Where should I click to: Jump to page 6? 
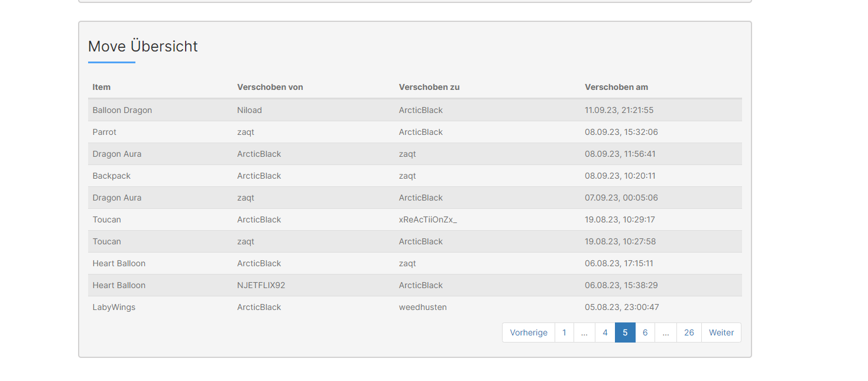click(x=645, y=332)
